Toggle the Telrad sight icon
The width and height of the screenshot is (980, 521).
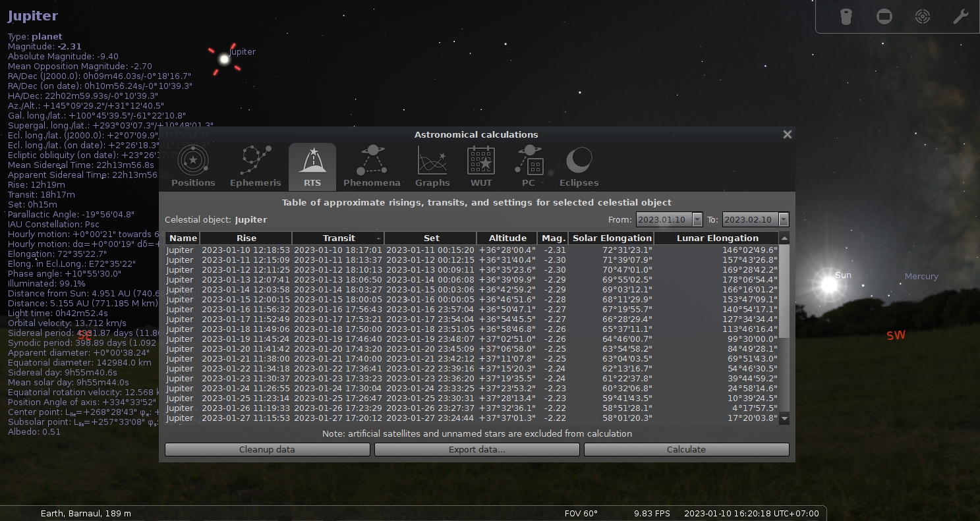pyautogui.click(x=923, y=17)
